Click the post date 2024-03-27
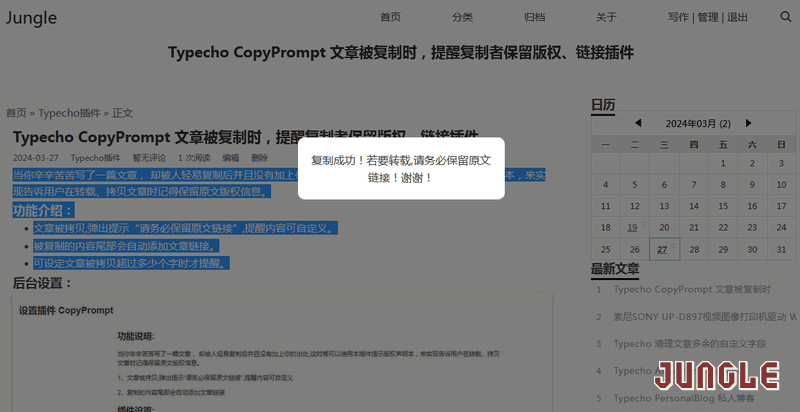Viewport: 800px width, 412px height. [36, 158]
